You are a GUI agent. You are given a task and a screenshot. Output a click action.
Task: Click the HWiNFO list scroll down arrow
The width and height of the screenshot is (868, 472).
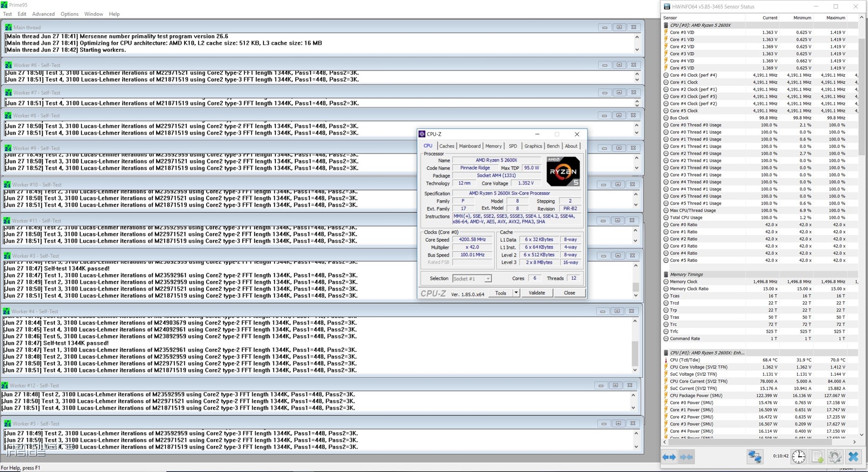pyautogui.click(x=861, y=435)
